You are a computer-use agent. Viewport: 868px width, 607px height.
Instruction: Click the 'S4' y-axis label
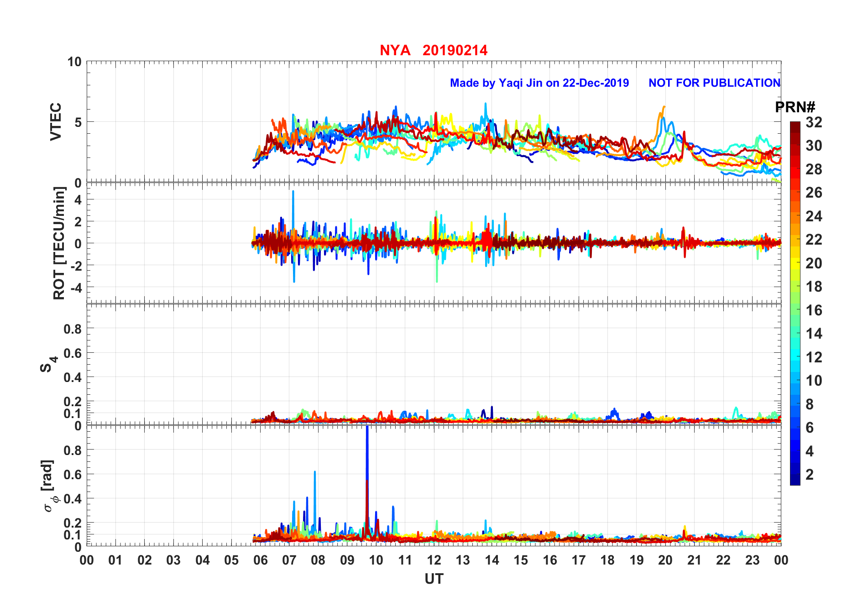click(48, 364)
